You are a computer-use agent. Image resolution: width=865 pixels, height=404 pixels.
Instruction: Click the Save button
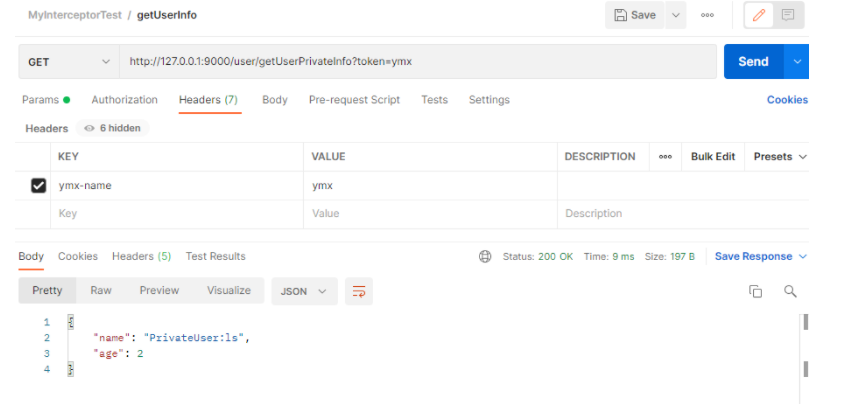coord(635,15)
